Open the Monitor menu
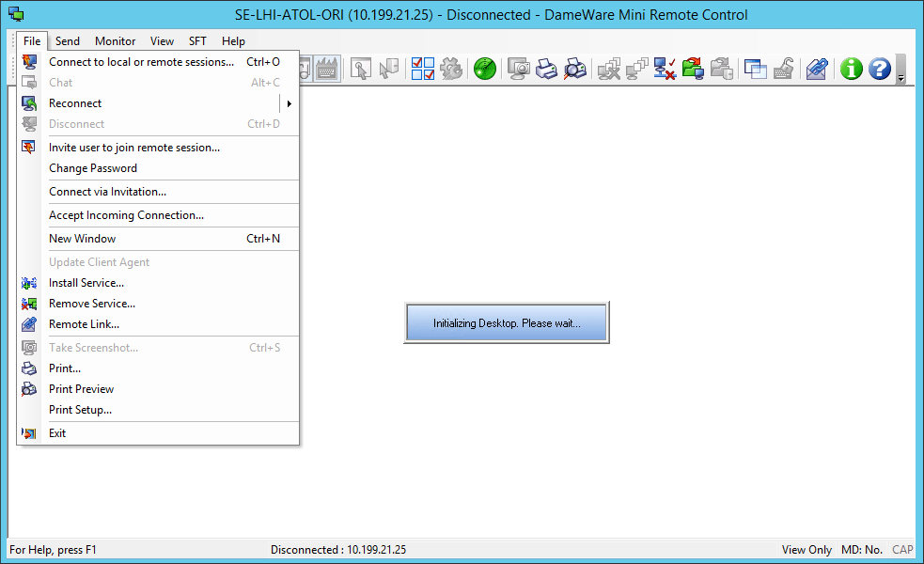Image resolution: width=924 pixels, height=564 pixels. 116,41
